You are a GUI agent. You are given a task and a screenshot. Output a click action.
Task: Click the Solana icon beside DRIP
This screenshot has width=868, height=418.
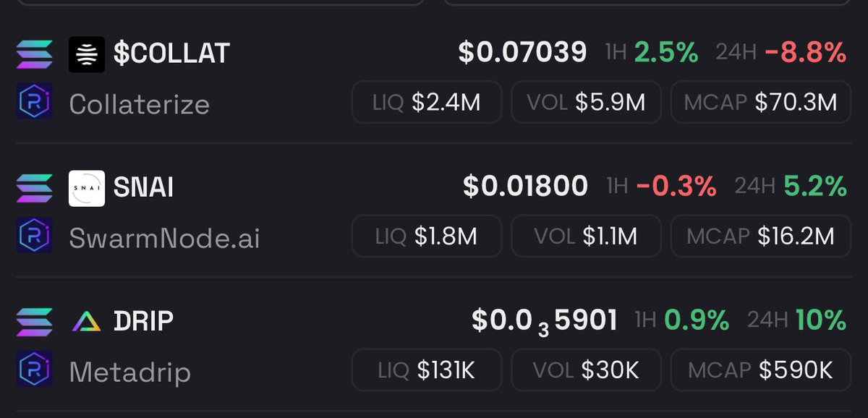(34, 322)
